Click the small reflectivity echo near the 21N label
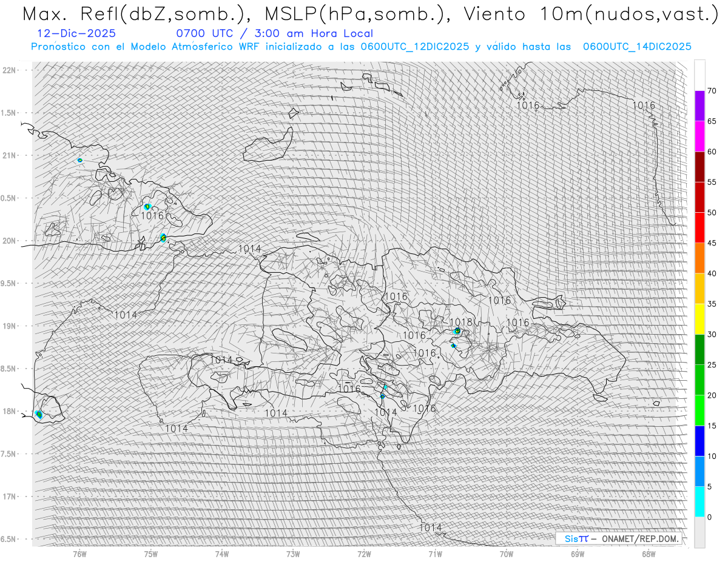The height and width of the screenshot is (562, 728). pyautogui.click(x=79, y=160)
